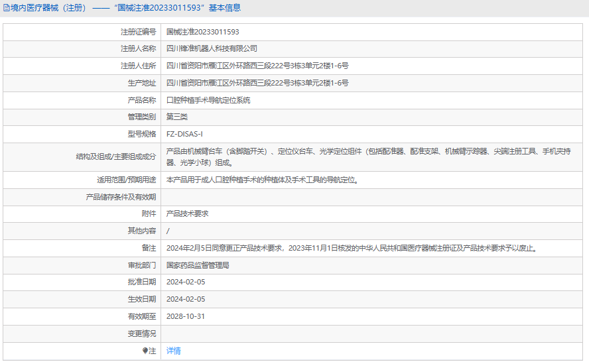This screenshot has height=364, width=589.
Task: Click the 备注 remark text about 2024年2月5日
Action: tap(353, 248)
